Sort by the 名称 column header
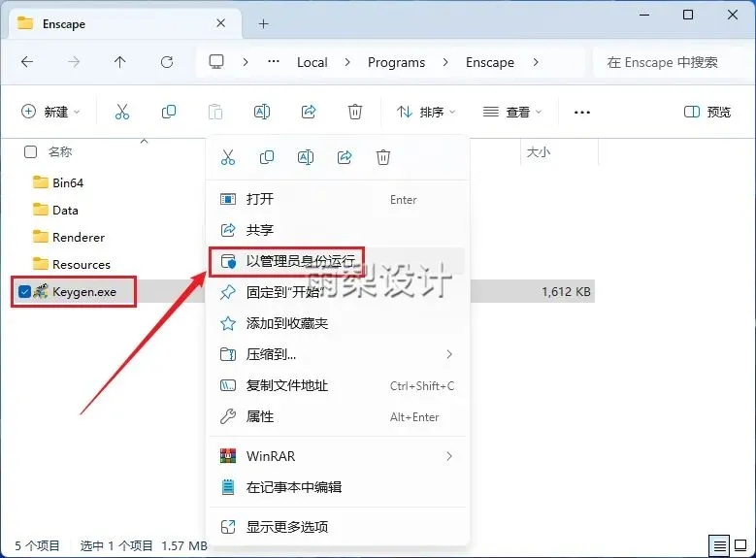The width and height of the screenshot is (756, 558). [x=60, y=152]
